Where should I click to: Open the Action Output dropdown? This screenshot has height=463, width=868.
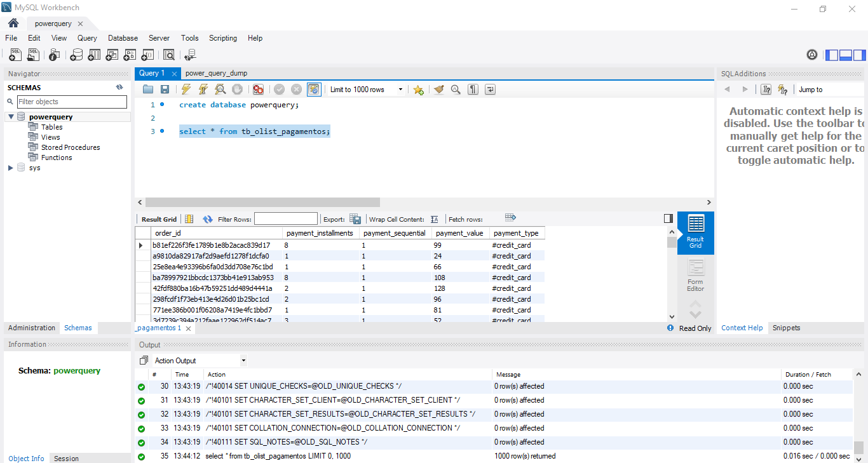click(200, 361)
